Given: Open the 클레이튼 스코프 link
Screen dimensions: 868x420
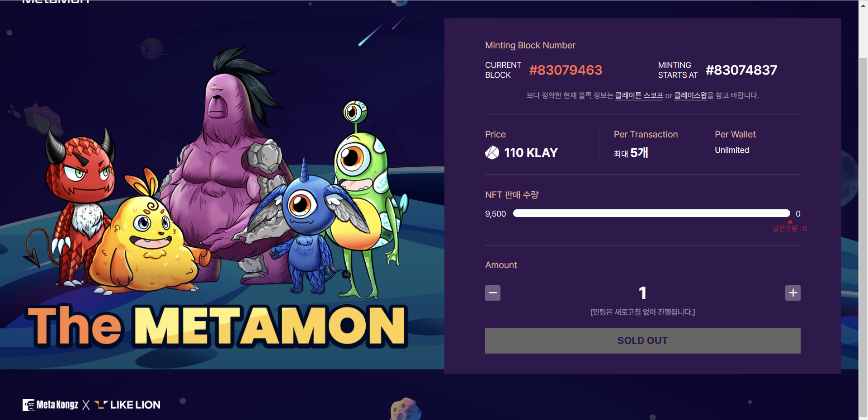Looking at the screenshot, I should click(x=639, y=95).
